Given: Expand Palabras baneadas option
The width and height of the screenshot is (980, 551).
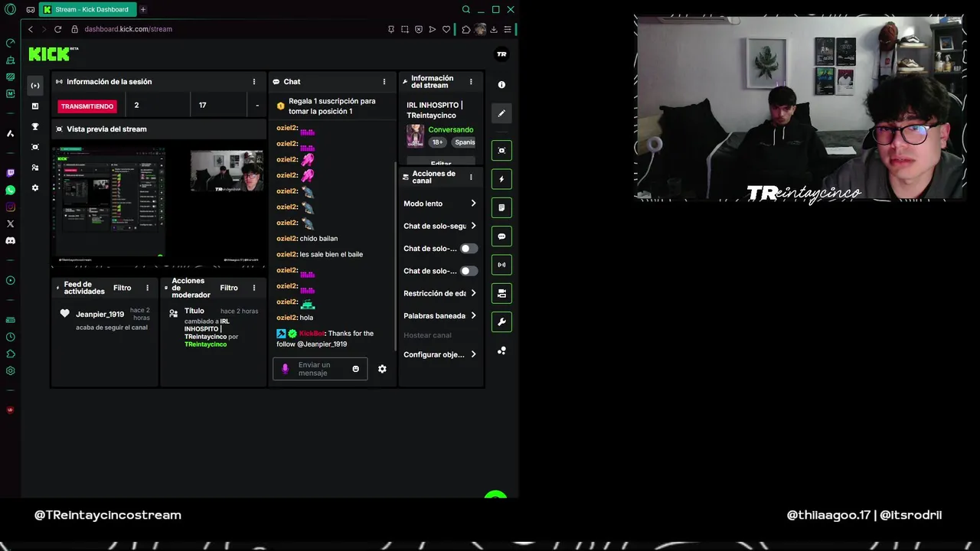Looking at the screenshot, I should [440, 315].
